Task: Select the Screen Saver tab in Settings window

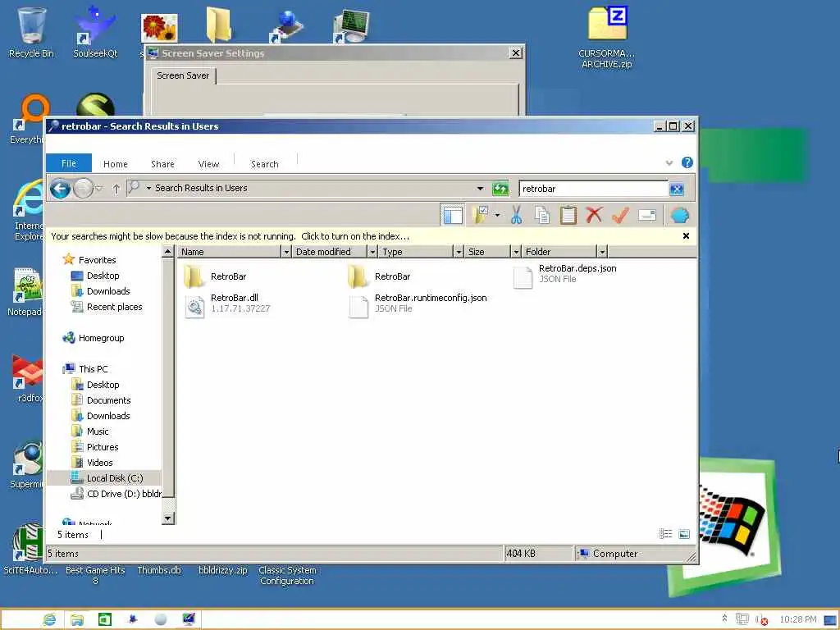Action: 183,75
